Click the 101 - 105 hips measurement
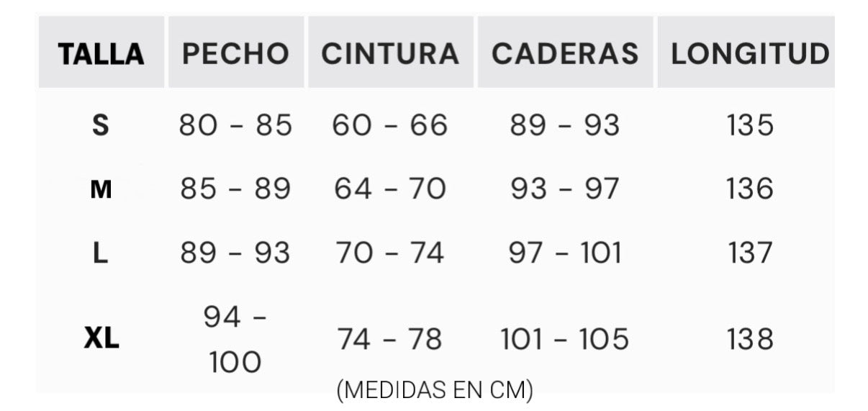 pyautogui.click(x=565, y=339)
